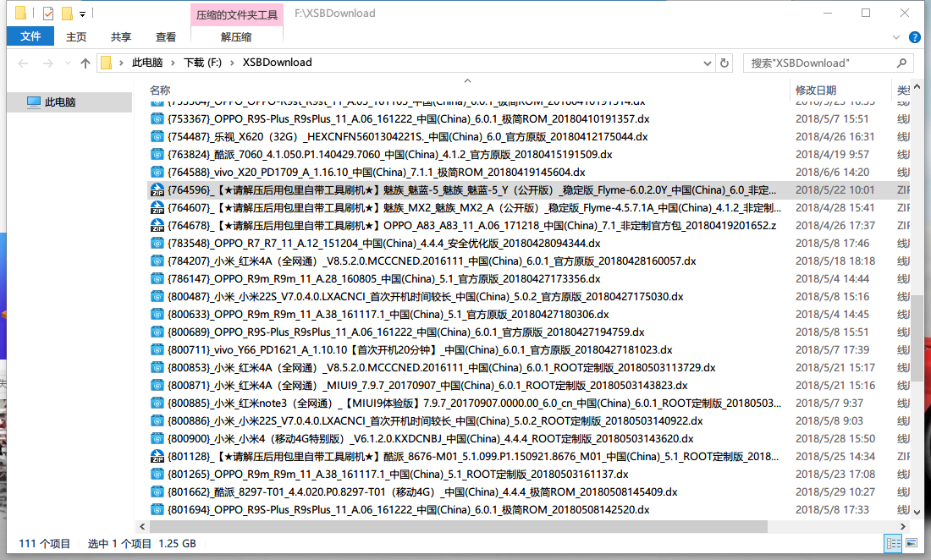Click the magnifier icon in the search box
The width and height of the screenshot is (931, 560).
click(x=902, y=63)
